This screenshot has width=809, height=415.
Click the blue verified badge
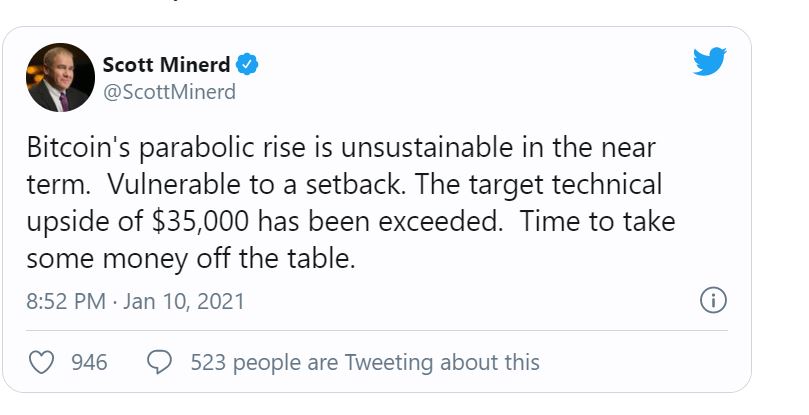pos(248,66)
